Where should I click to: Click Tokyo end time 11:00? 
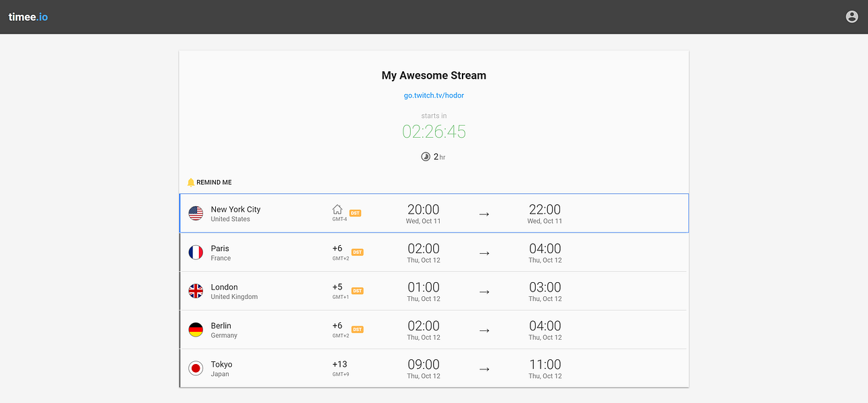(545, 365)
